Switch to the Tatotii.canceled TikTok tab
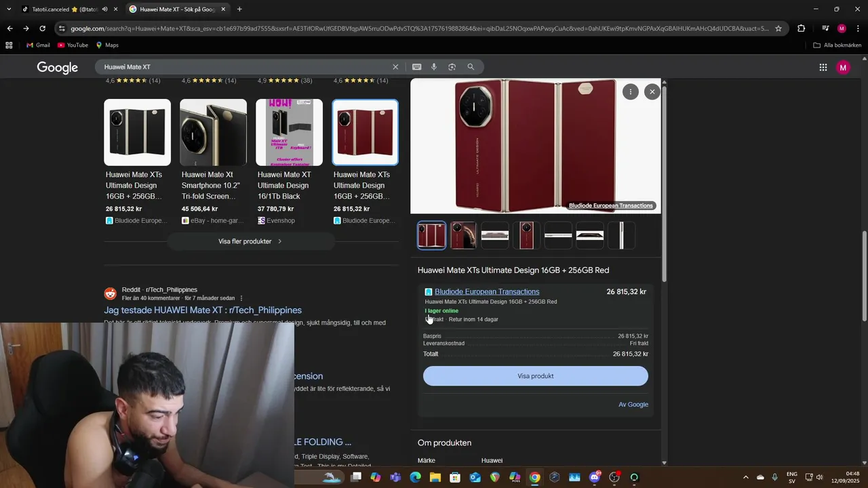The image size is (868, 488). 61,9
